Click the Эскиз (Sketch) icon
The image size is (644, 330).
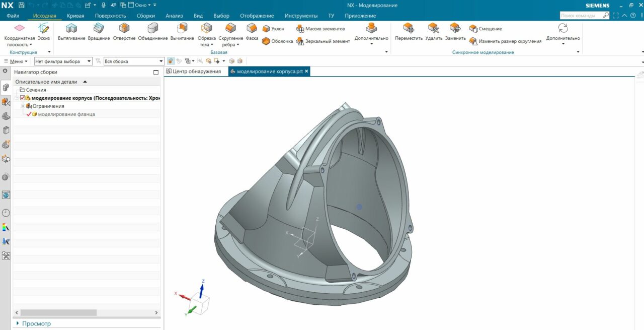click(44, 29)
